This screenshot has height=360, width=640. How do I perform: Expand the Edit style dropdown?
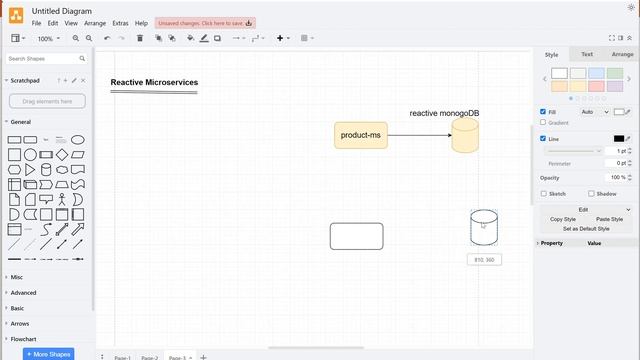pos(586,209)
